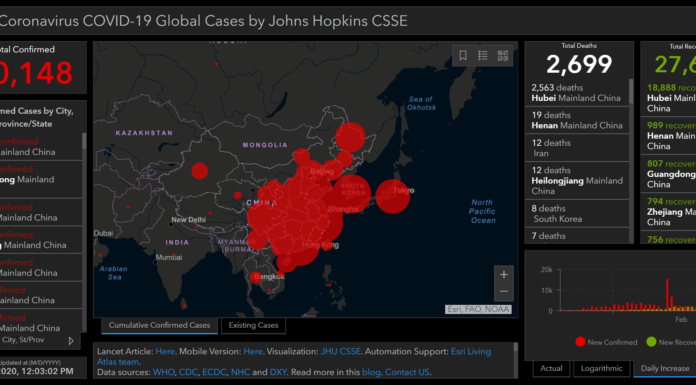Click the Total Deaths list scrollbar
Screen dimensions: 696x385
[631, 91]
